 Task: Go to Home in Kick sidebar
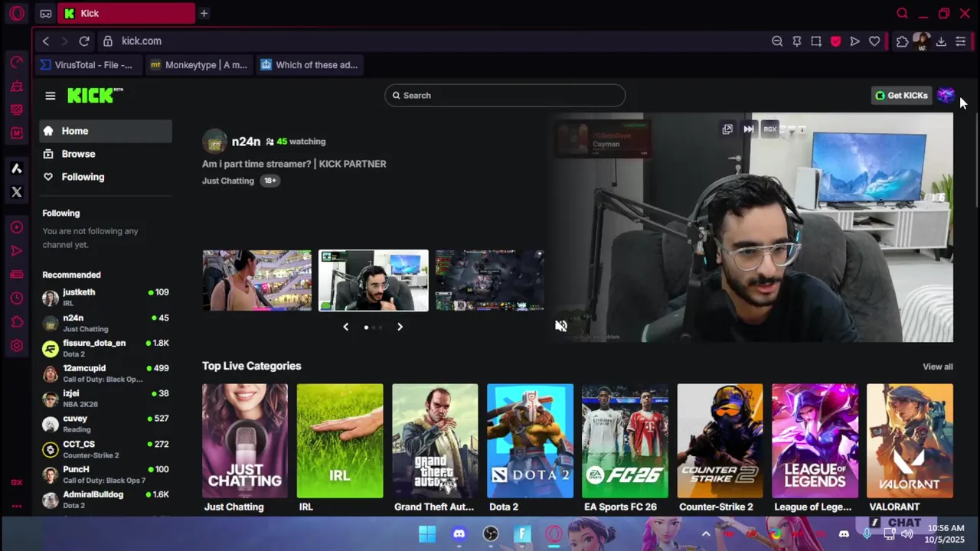[x=106, y=131]
